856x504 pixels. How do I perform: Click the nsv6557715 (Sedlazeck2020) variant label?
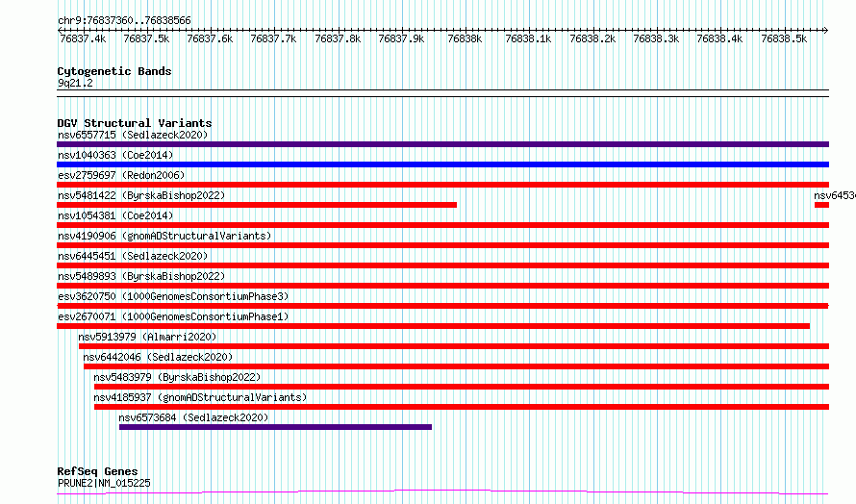[x=133, y=135]
